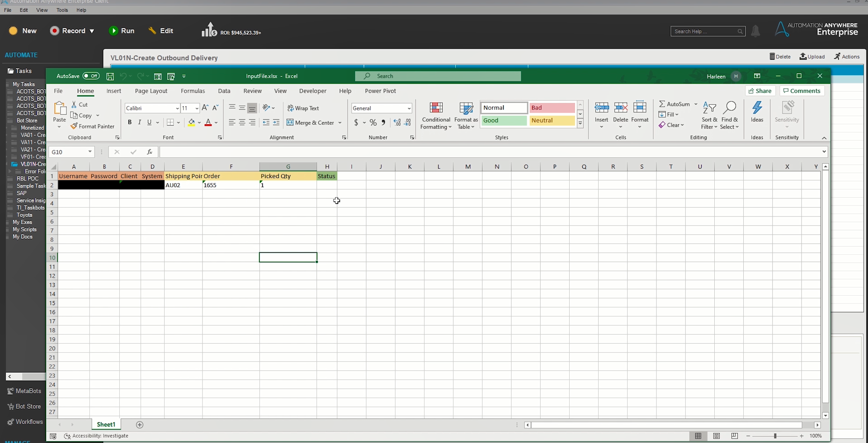Expand the formula bar
Screen dimensions: 868x443
pyautogui.click(x=824, y=152)
